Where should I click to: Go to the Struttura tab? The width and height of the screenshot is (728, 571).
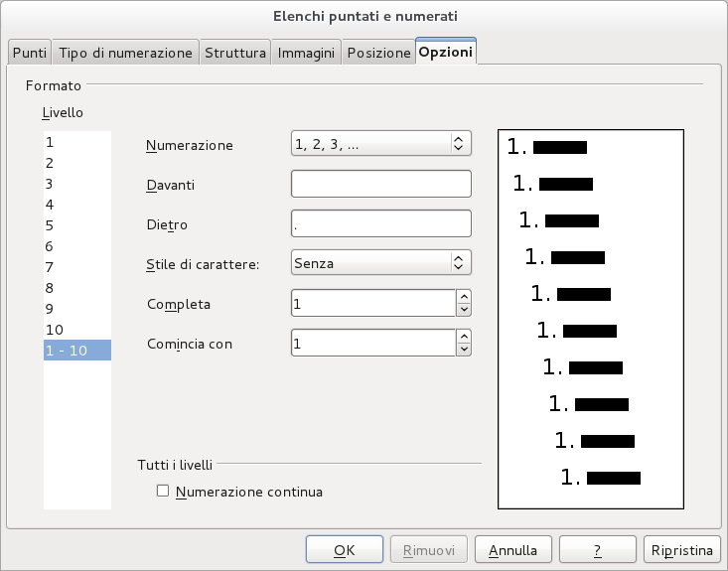(235, 53)
